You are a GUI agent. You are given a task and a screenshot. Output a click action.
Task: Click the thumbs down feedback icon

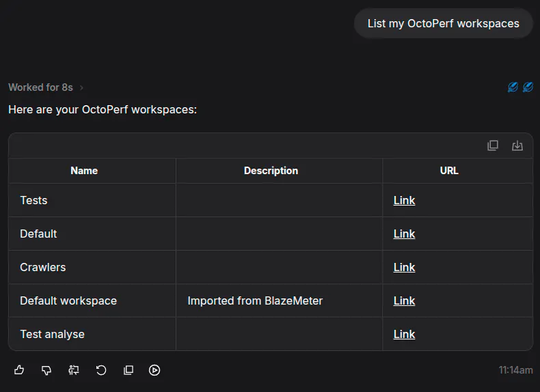pos(46,370)
